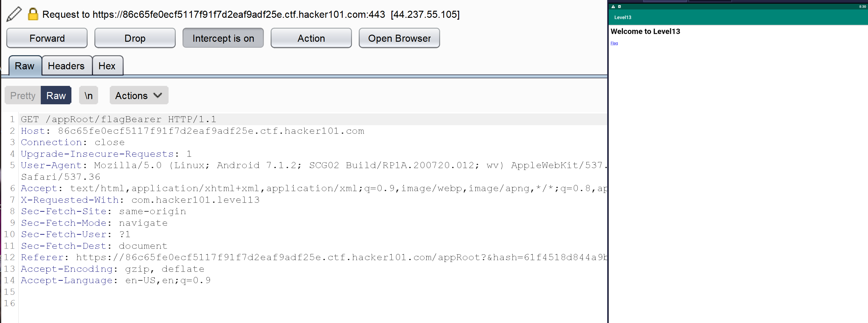This screenshot has height=323, width=868.
Task: Click the Open Browser button
Action: (x=399, y=38)
